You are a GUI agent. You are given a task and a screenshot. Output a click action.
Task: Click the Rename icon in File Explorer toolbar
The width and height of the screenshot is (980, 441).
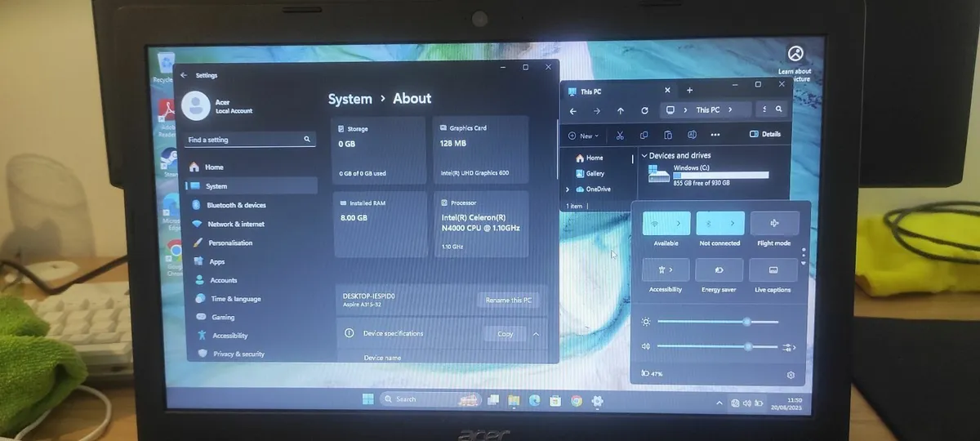coord(692,136)
